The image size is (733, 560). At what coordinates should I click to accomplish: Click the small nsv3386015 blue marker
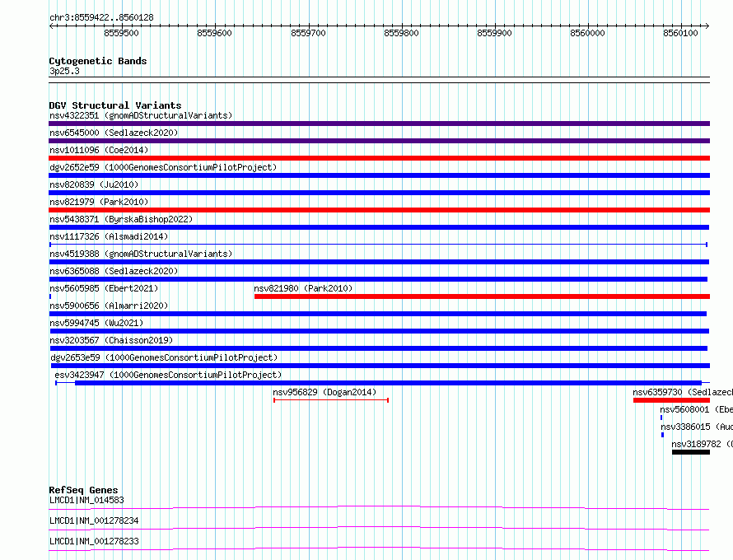point(662,435)
